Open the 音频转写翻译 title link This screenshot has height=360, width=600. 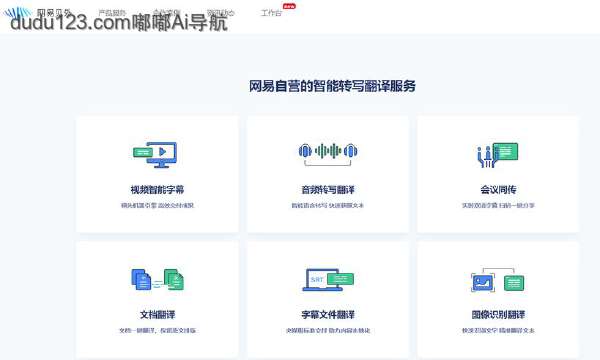click(328, 189)
